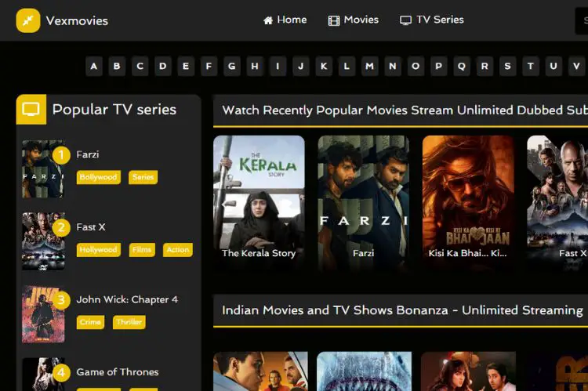Open Game of Thrones sidebar thumbnail

point(43,374)
